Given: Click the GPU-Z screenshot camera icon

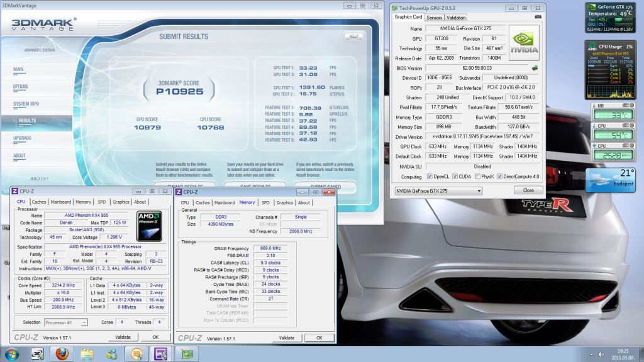Looking at the screenshot, I should (x=538, y=17).
